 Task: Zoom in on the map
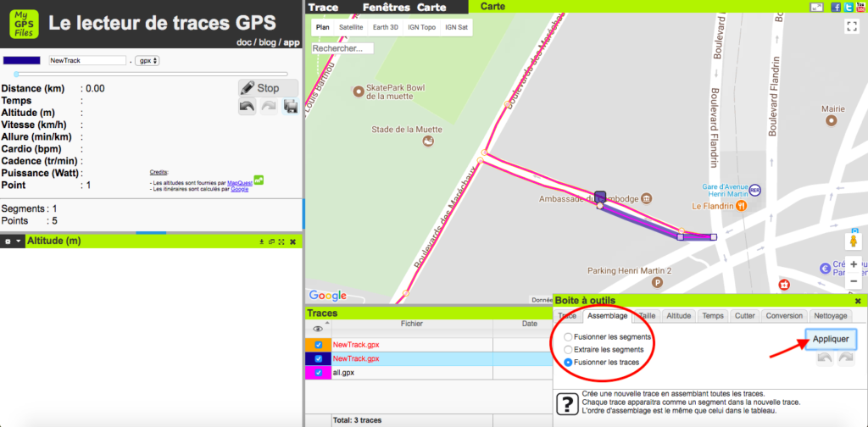[x=854, y=264]
